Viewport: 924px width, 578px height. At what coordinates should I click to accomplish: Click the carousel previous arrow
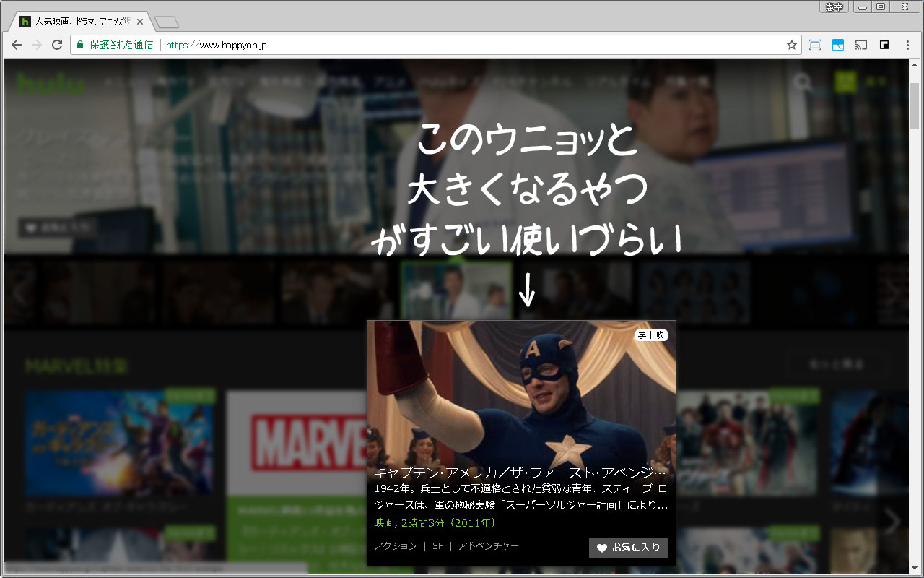point(20,293)
